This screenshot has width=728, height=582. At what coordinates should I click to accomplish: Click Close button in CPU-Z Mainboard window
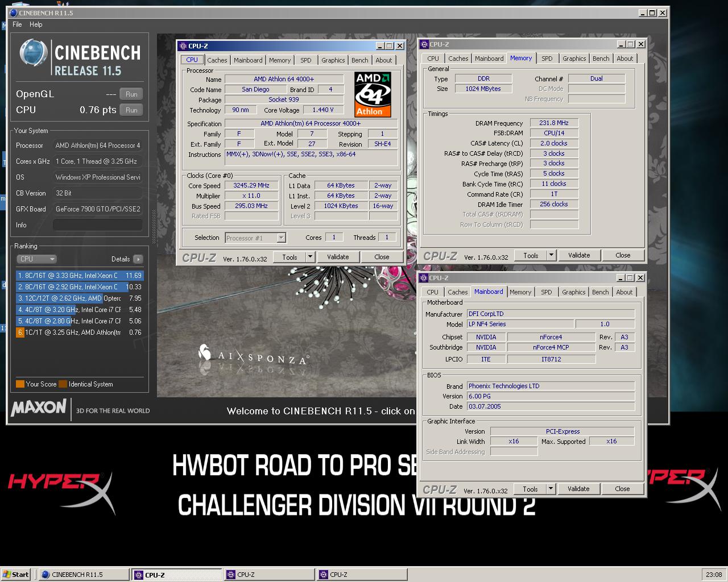(x=622, y=489)
